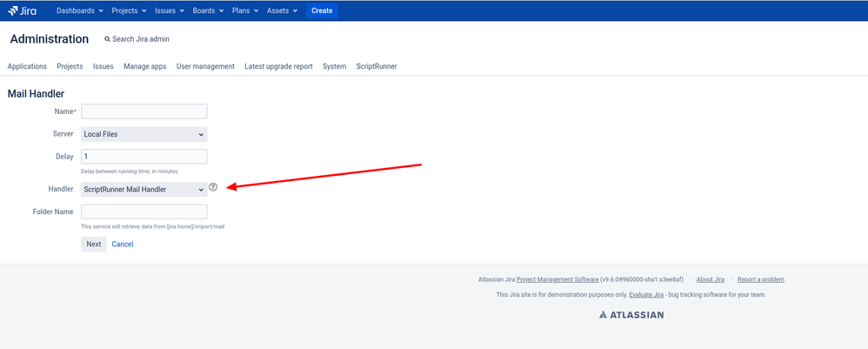Screen dimensions: 868x349
Task: Open the Project Management Software link
Action: pyautogui.click(x=558, y=279)
